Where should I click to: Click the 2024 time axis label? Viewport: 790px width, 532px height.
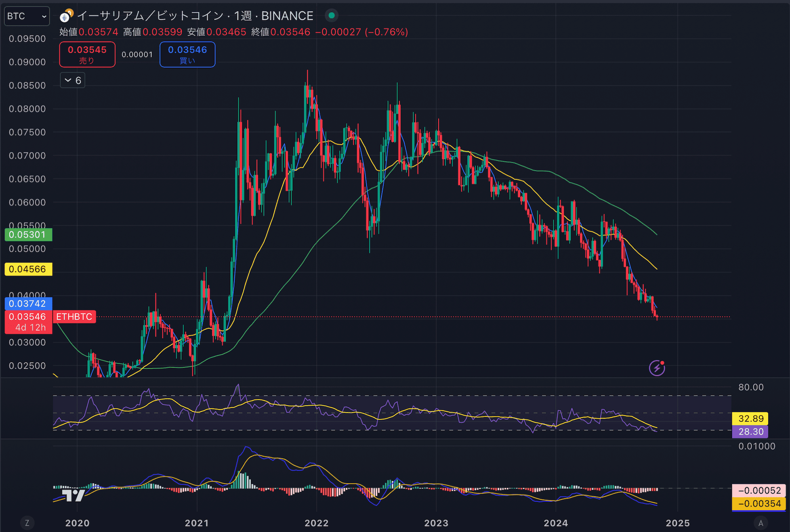[x=556, y=523]
